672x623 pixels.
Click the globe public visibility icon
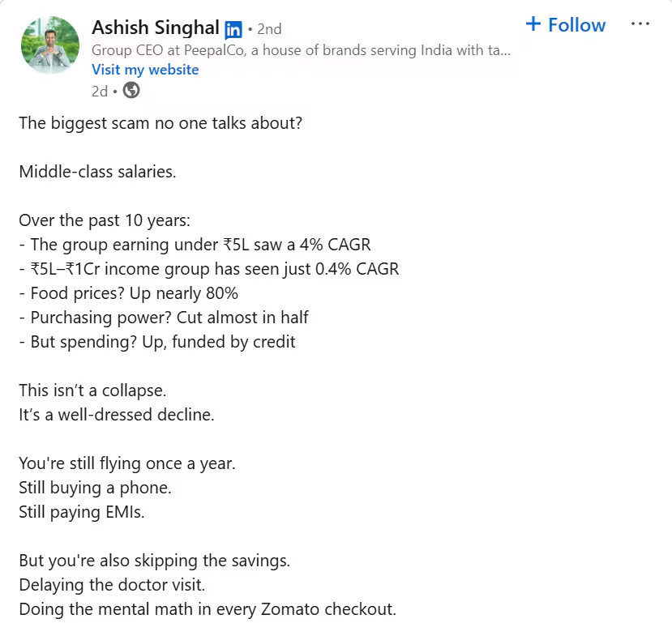(131, 91)
